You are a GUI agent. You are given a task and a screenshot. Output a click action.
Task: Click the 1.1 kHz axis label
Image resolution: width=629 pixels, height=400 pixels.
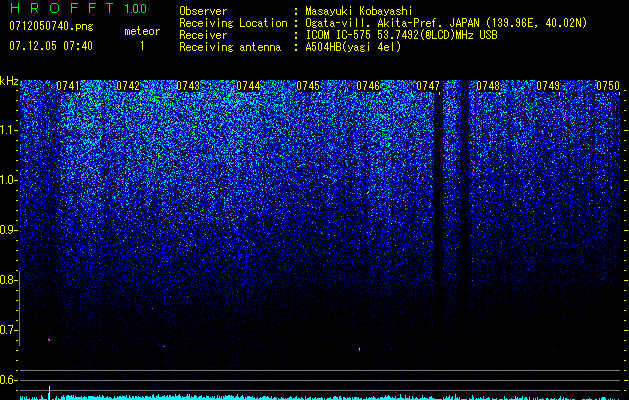tap(9, 130)
